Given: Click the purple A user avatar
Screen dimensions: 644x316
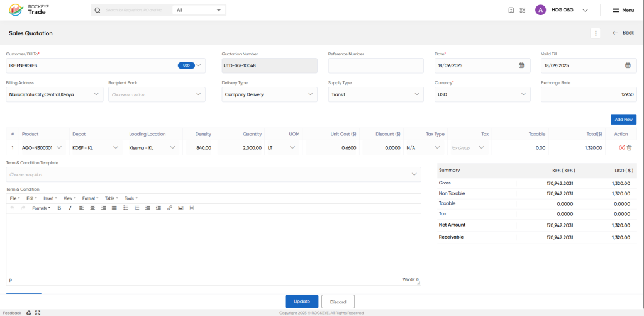Looking at the screenshot, I should tap(540, 10).
